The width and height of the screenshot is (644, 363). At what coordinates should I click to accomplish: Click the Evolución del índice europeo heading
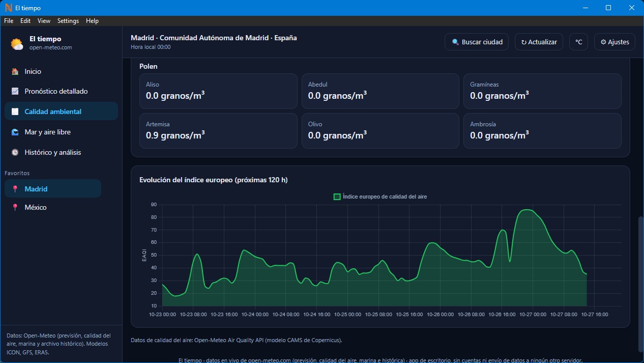[214, 180]
